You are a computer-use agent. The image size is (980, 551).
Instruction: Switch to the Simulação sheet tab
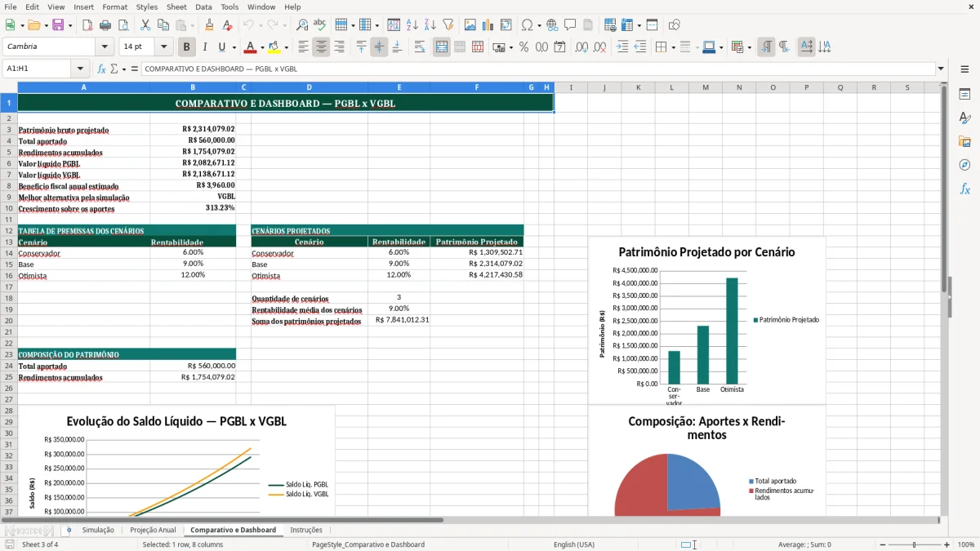click(x=98, y=530)
